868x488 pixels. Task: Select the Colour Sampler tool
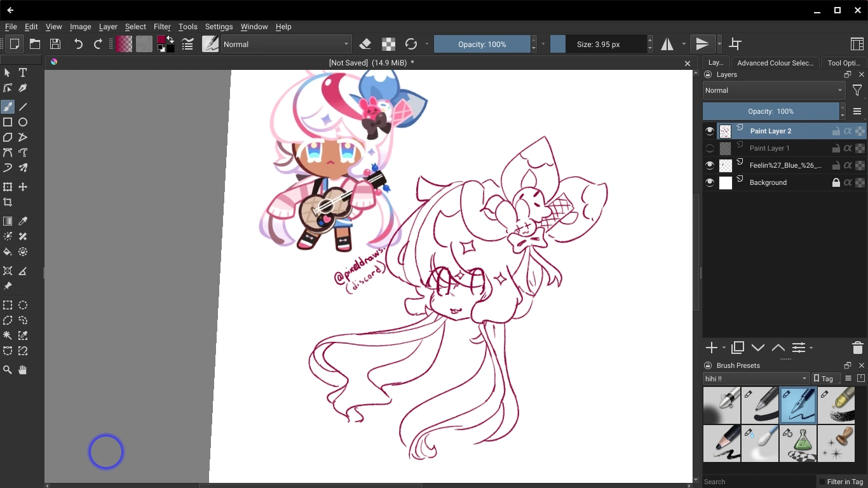23,220
